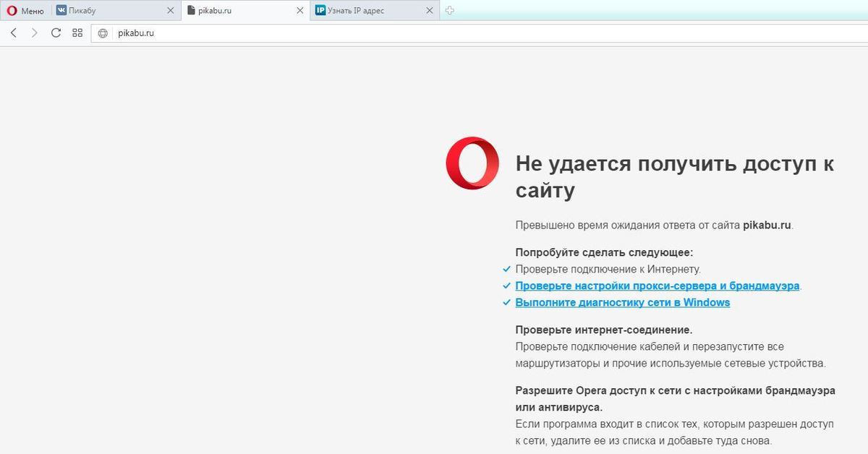Viewport: 868px width, 454px height.
Task: Open the Opera Меню button
Action: (25, 11)
